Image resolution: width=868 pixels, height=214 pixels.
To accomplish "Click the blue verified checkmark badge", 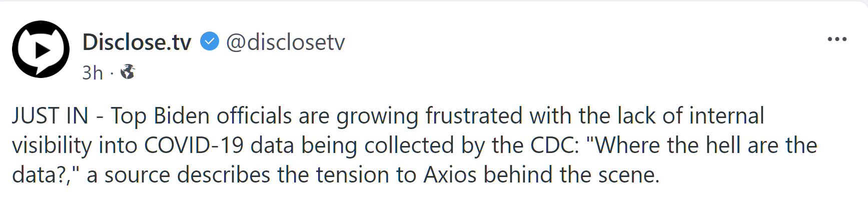I will point(210,42).
